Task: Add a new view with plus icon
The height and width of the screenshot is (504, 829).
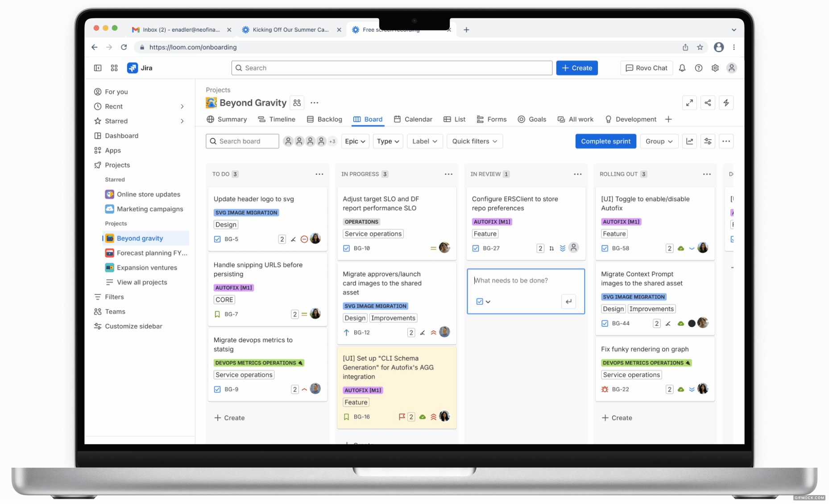Action: click(668, 120)
